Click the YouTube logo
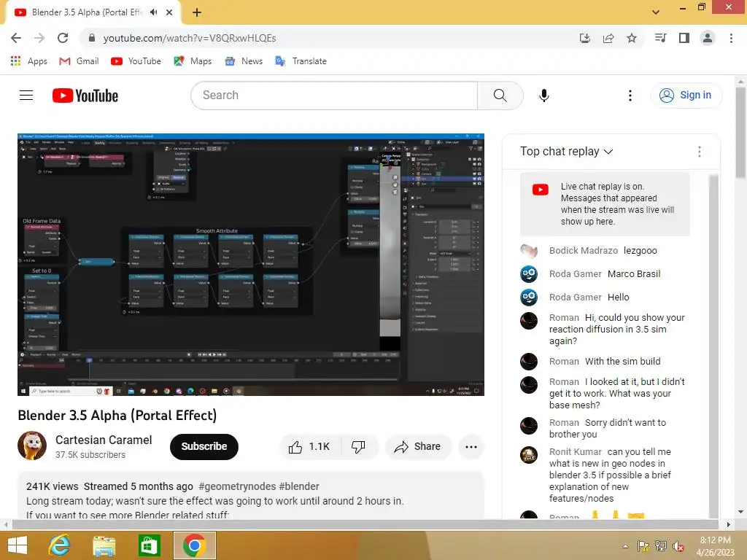This screenshot has width=747, height=560. tap(85, 96)
